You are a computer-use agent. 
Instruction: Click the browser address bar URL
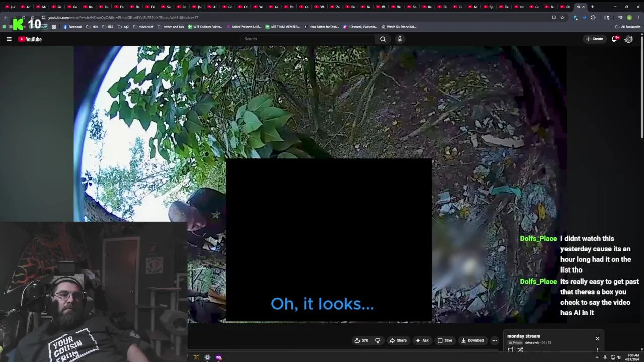click(123, 17)
